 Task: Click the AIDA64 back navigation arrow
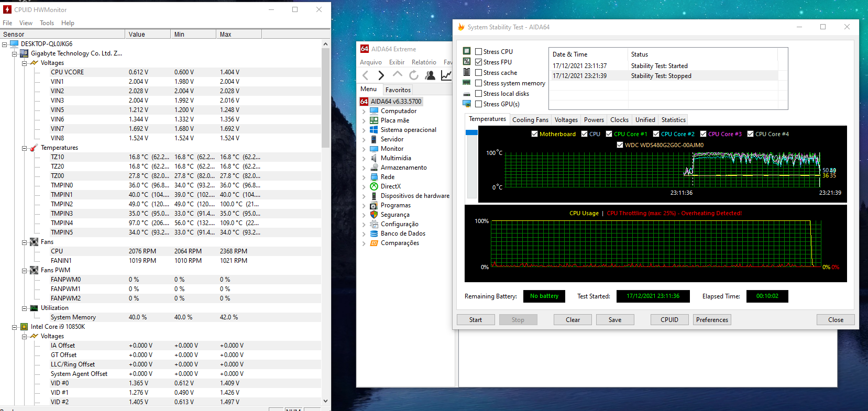tap(366, 75)
